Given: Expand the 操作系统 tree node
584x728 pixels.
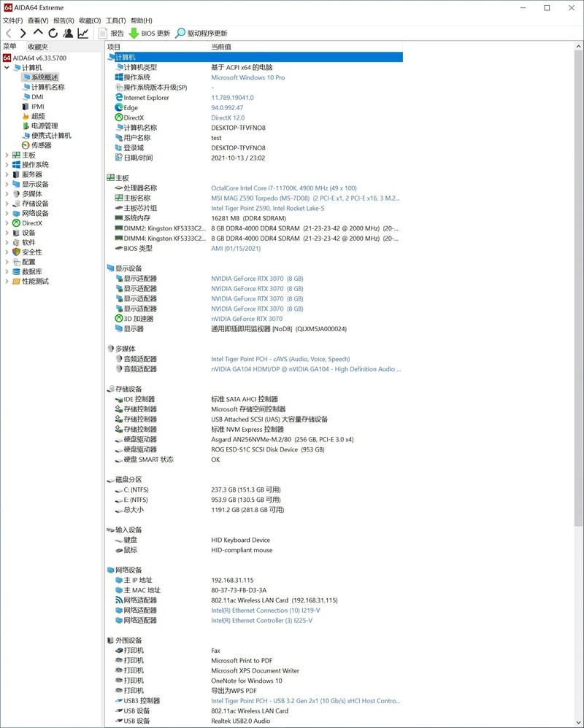Looking at the screenshot, I should [x=7, y=165].
